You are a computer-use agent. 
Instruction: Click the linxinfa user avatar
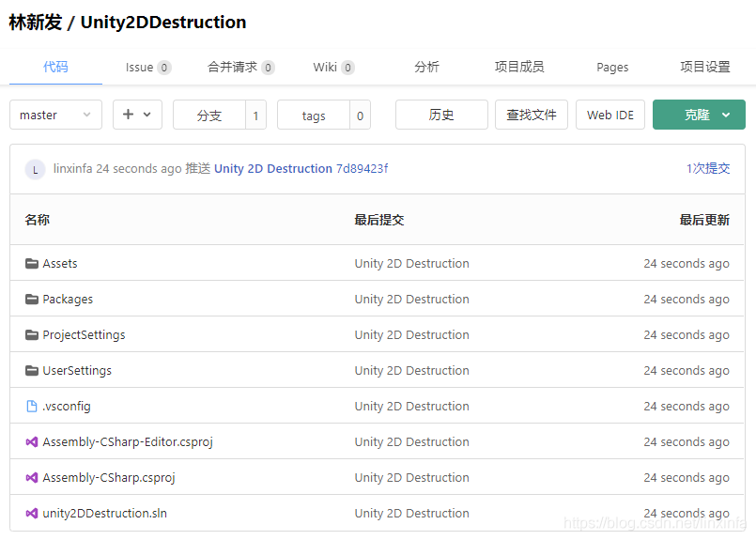(36, 169)
